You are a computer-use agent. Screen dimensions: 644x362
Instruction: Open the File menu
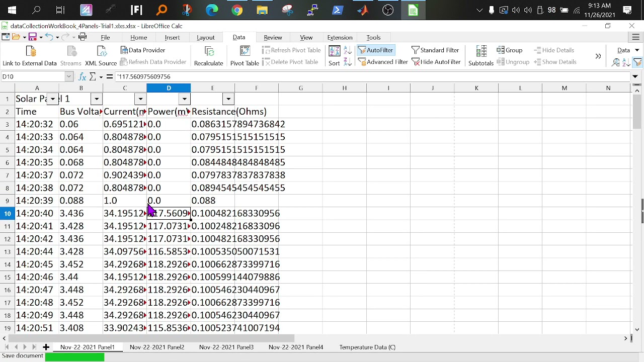[105, 37]
